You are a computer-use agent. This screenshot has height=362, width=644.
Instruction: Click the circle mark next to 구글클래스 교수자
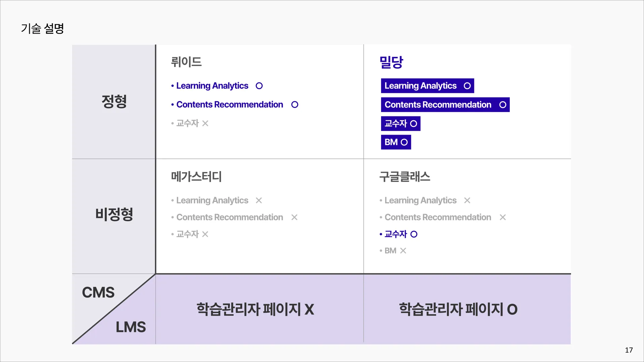pos(414,234)
